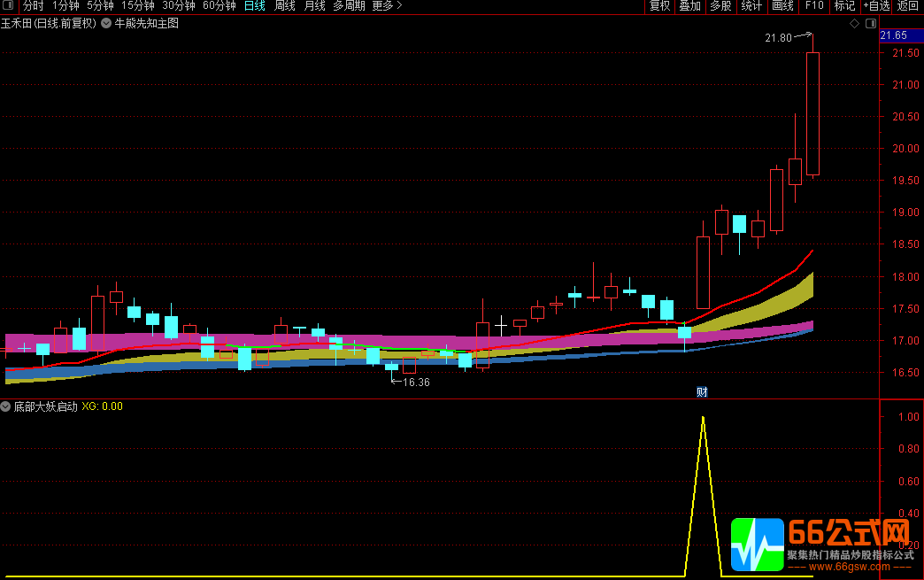Click the 0.60 sub-chart axis label
Viewport: 924px width, 580px height.
(908, 481)
